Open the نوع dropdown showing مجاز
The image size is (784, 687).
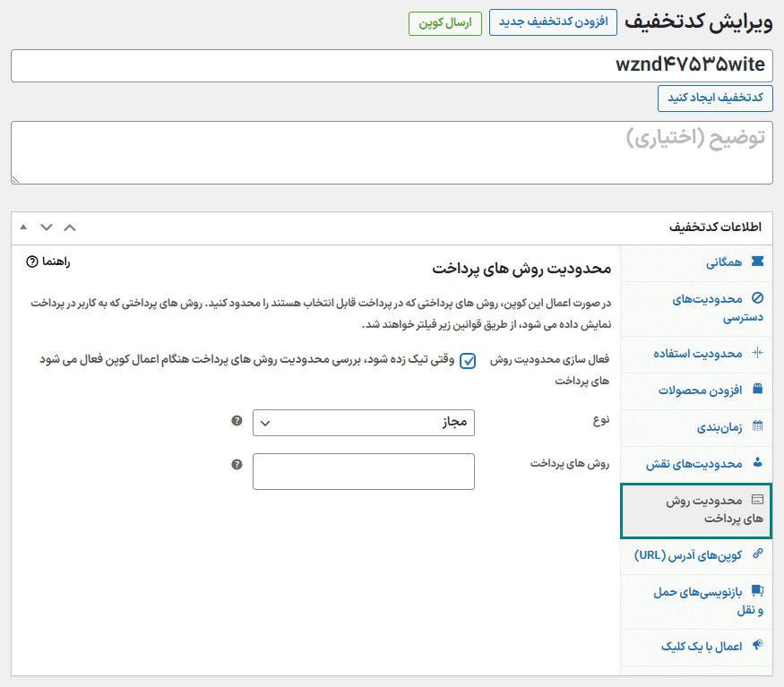pyautogui.click(x=364, y=422)
